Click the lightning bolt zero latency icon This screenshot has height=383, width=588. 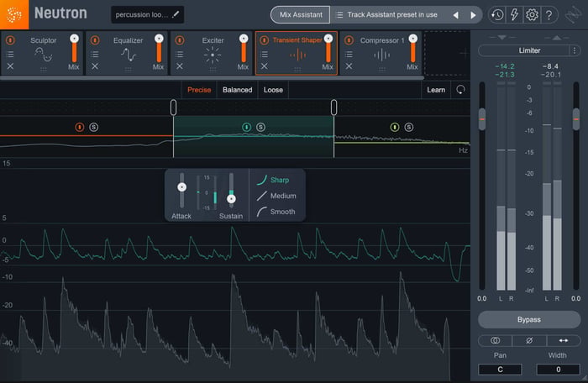click(x=514, y=15)
